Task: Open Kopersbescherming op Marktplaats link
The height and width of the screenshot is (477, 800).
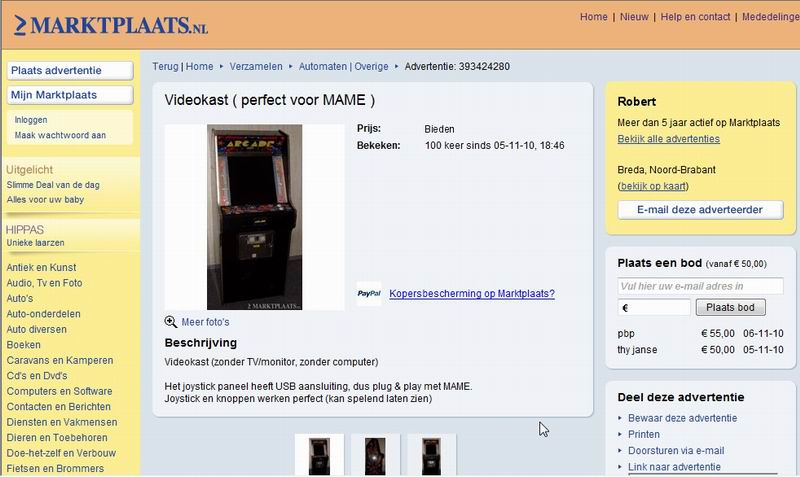Action: click(472, 293)
